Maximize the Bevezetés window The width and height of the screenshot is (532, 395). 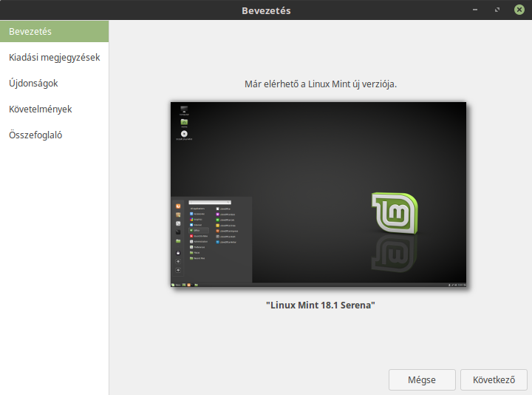pos(497,10)
